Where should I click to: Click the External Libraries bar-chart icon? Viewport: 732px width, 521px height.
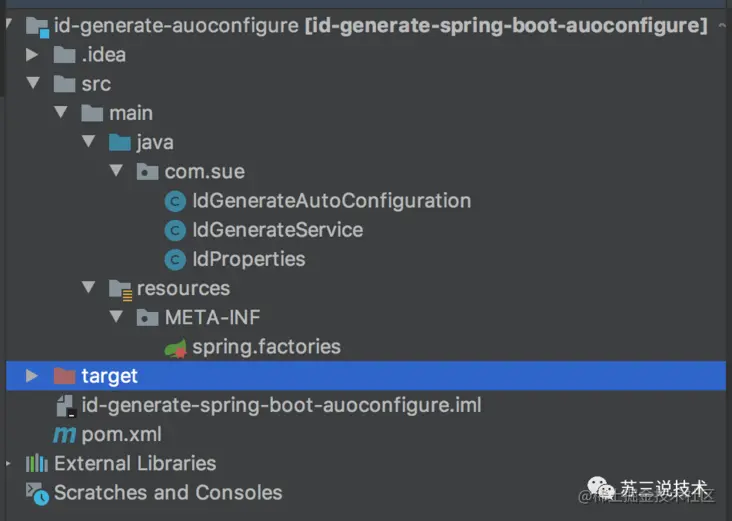coord(37,463)
